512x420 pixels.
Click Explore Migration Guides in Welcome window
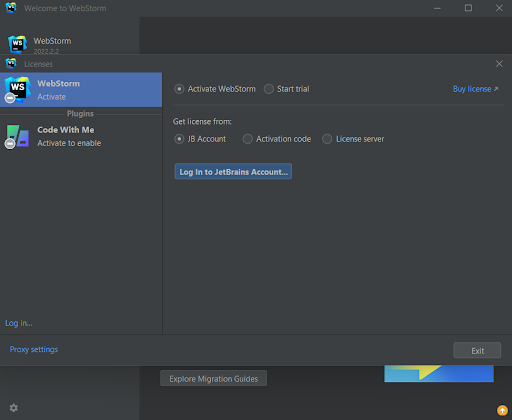(x=213, y=378)
